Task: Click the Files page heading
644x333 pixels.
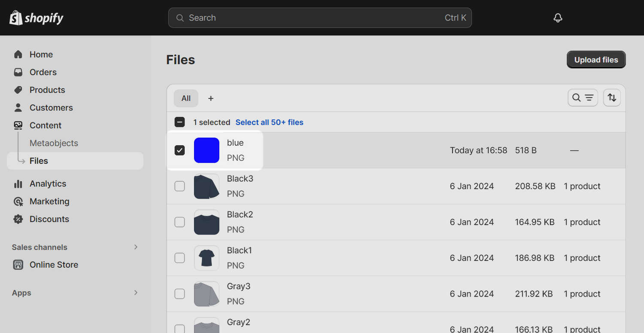Action: 181,60
